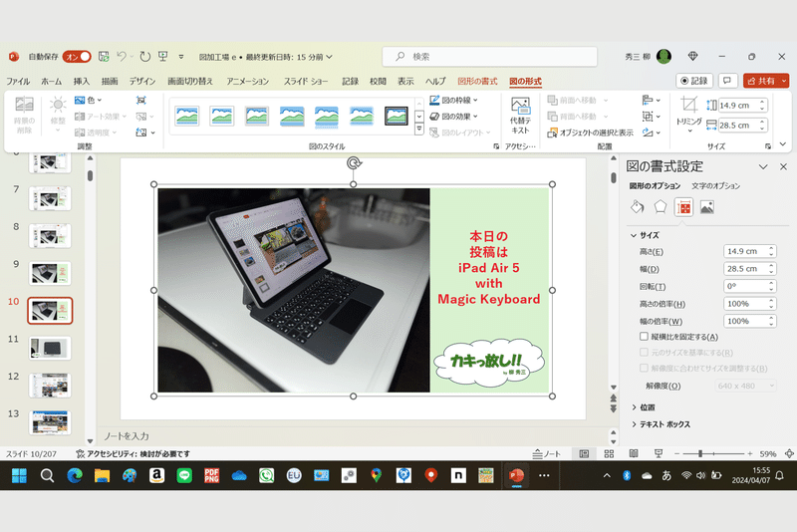Toggle the AutoSave switch (自動保存)
The image size is (797, 532).
coord(77,57)
